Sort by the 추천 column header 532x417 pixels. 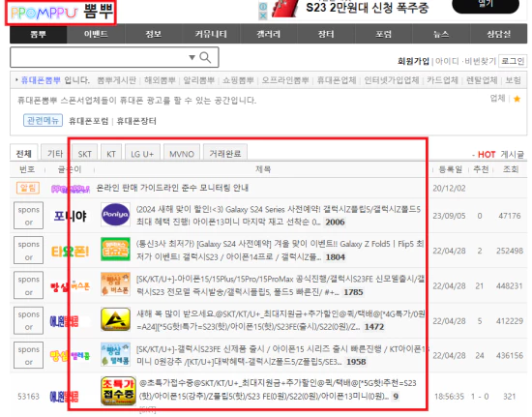pyautogui.click(x=481, y=169)
